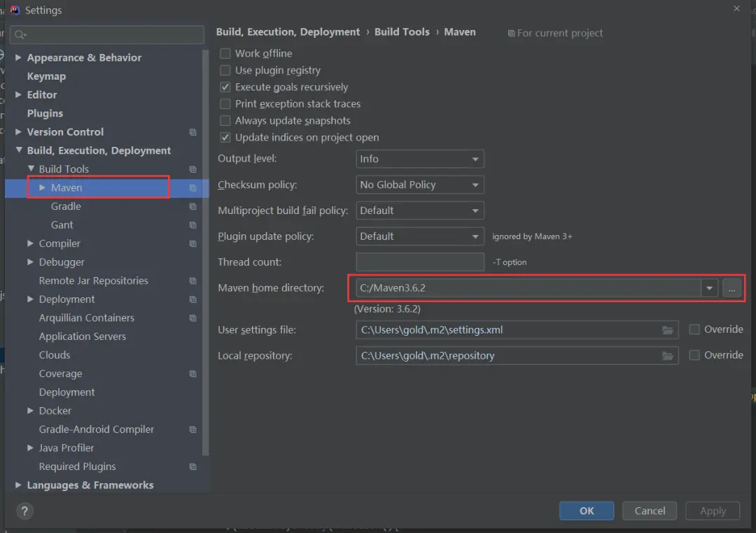The height and width of the screenshot is (533, 756).
Task: Click Build Tools in the breadcrumb
Action: point(402,31)
